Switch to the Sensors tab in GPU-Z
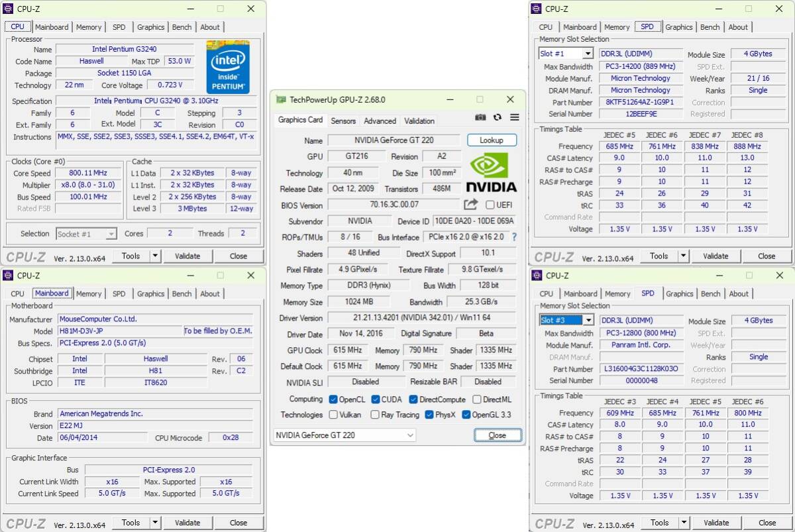 pyautogui.click(x=343, y=121)
